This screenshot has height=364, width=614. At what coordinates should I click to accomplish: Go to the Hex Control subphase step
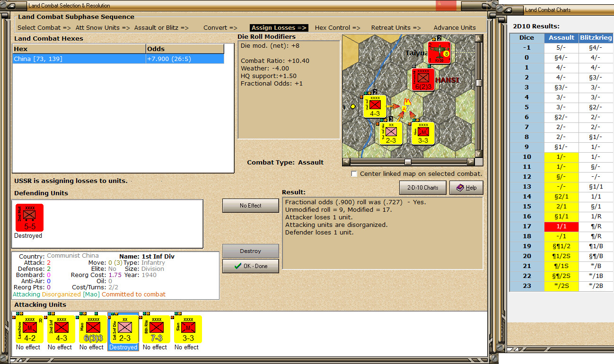tap(337, 28)
